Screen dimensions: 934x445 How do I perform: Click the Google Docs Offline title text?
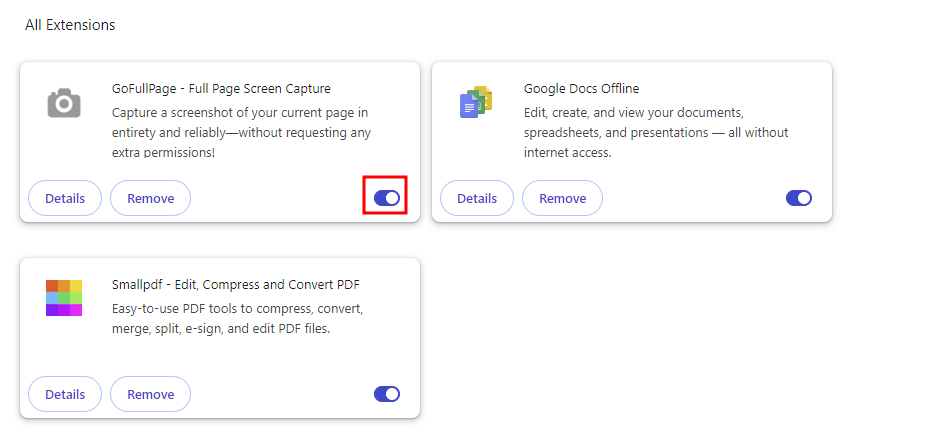click(581, 89)
